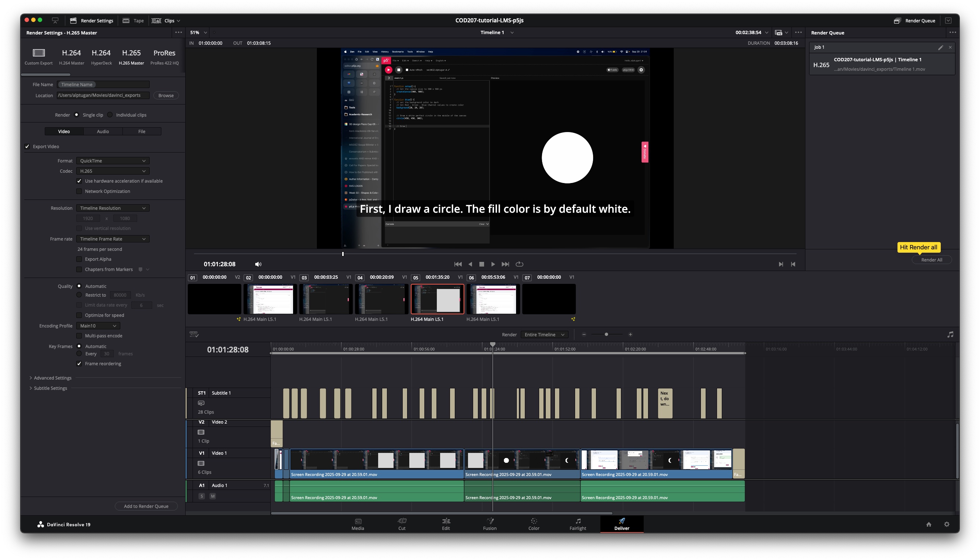
Task: Click the timeline zoom slider handle
Action: pos(606,334)
